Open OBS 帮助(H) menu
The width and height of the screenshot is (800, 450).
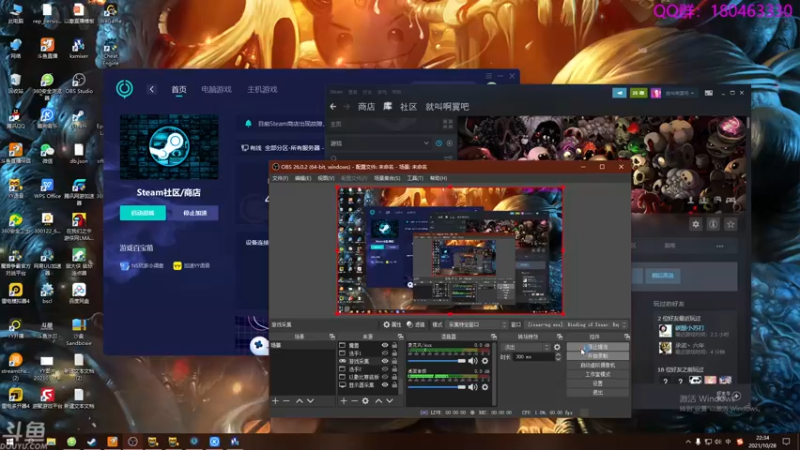(438, 178)
